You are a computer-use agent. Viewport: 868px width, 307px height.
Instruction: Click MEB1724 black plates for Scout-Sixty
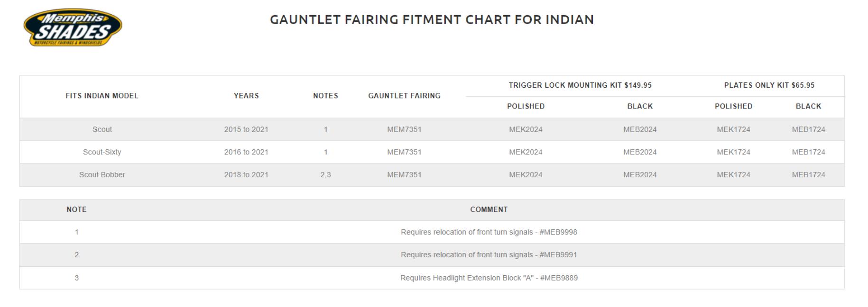[x=808, y=152]
